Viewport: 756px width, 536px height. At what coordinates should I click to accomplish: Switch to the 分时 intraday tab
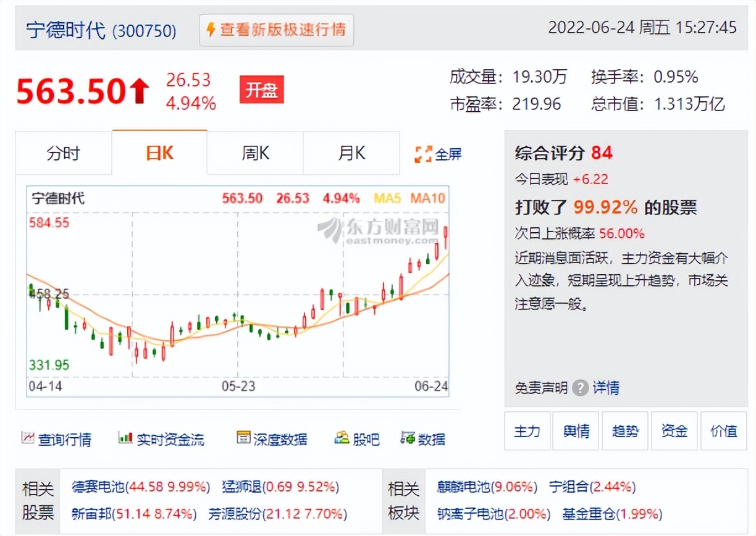pos(64,153)
